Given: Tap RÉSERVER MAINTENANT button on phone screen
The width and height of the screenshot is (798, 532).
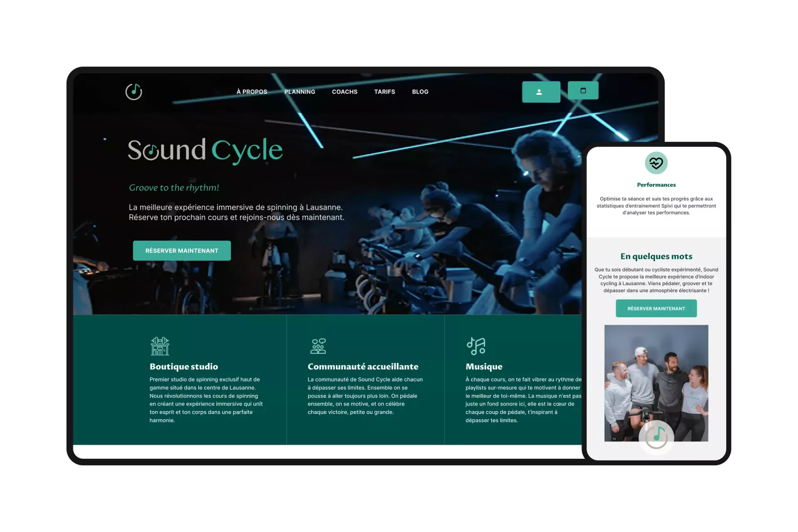Looking at the screenshot, I should click(x=656, y=308).
